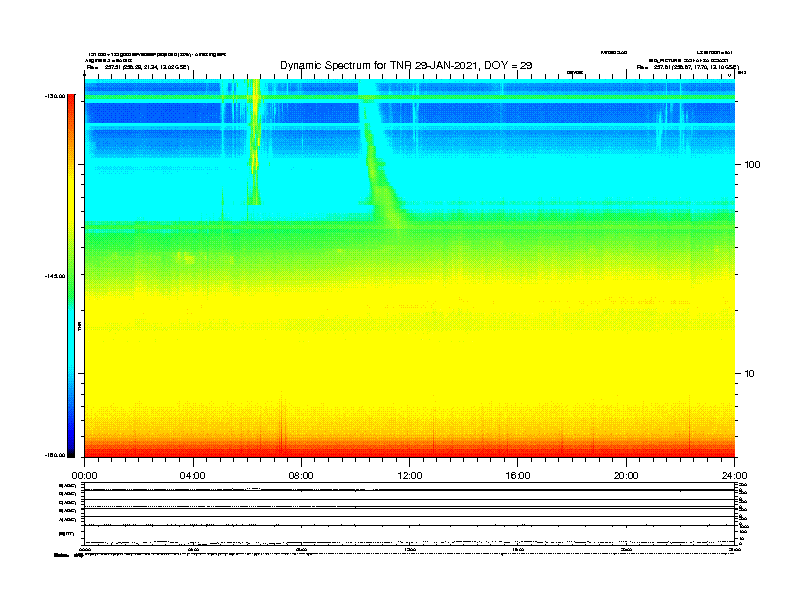Click the 16:00 time axis label
The image size is (792, 612).
[x=518, y=476]
